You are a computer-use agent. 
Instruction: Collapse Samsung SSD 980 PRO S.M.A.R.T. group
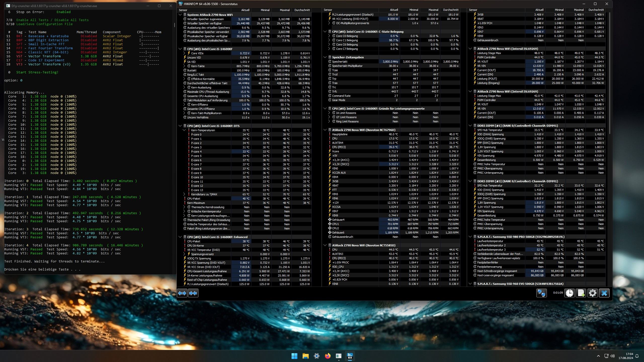[x=470, y=237]
